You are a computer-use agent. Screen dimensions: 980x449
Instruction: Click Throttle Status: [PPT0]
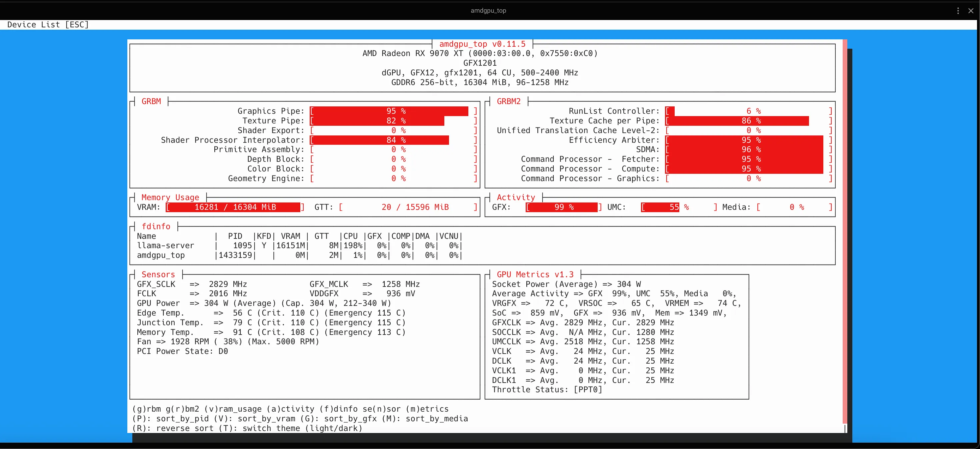click(x=547, y=390)
